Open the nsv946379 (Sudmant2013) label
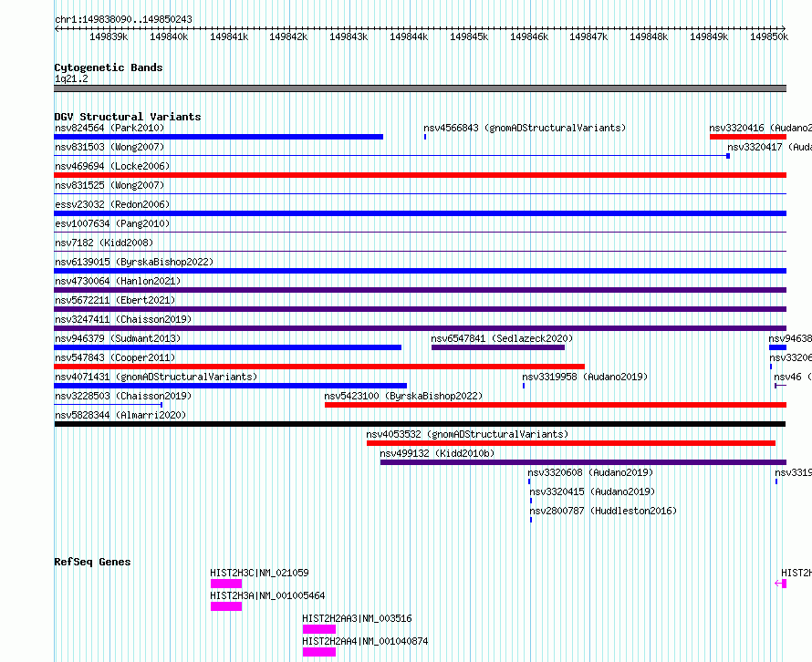Image resolution: width=812 pixels, height=662 pixels. [x=118, y=338]
